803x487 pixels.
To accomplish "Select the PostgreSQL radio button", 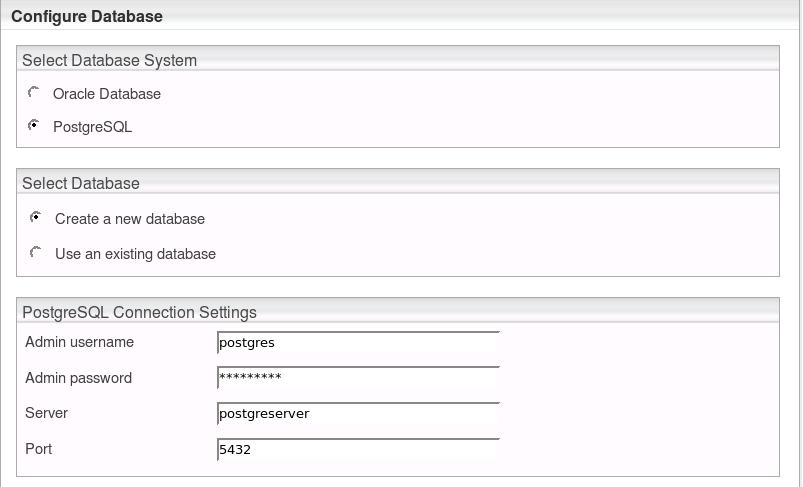I will pyautogui.click(x=35, y=126).
